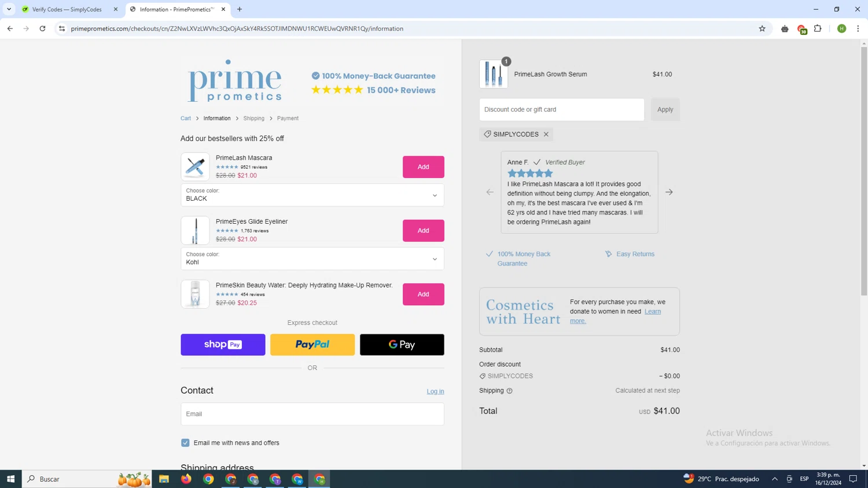Checkout with Shop Pay
The width and height of the screenshot is (868, 488).
(x=223, y=345)
